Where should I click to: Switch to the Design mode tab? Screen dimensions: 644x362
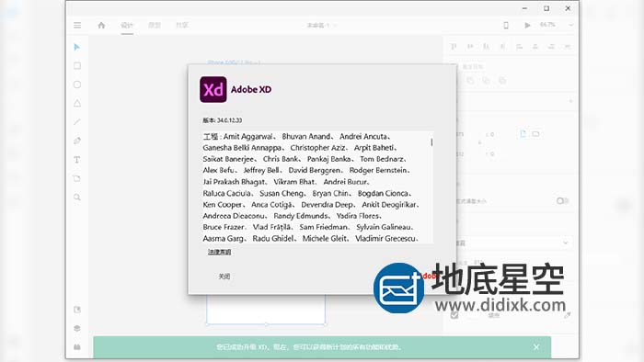coord(127,26)
